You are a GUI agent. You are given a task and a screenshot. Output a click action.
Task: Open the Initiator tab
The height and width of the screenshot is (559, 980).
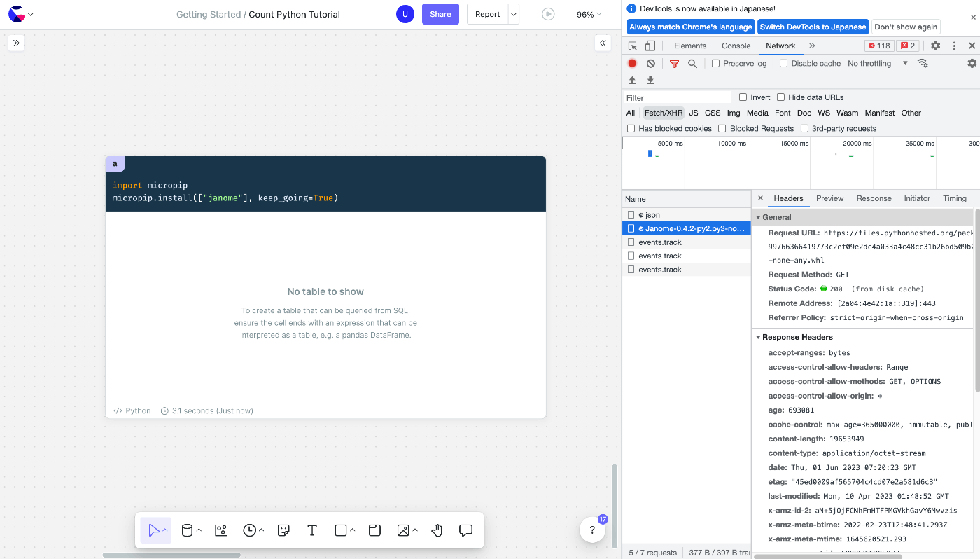[x=917, y=198]
